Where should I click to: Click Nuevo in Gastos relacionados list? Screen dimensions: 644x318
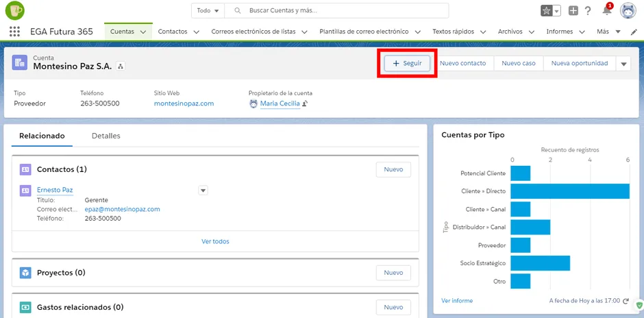coord(393,307)
